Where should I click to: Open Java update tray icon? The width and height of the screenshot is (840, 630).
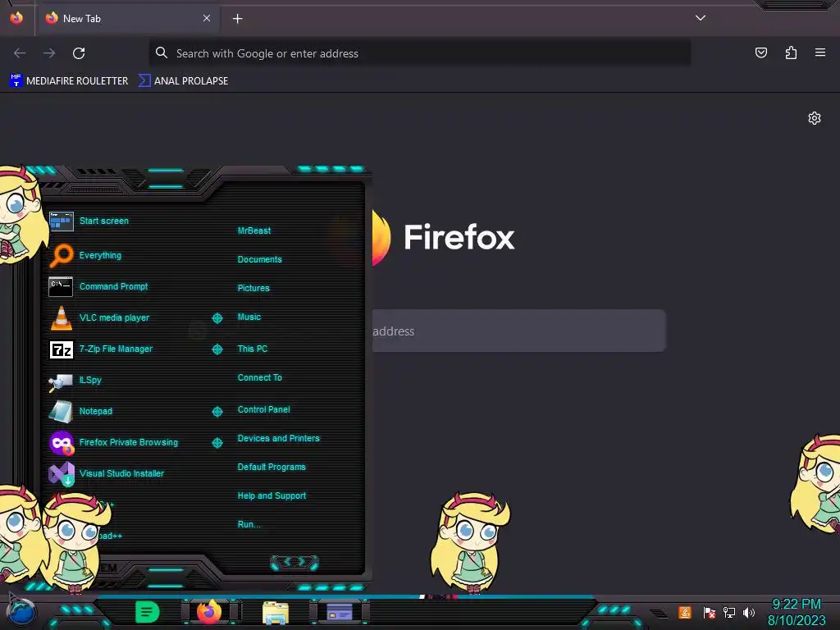click(685, 612)
